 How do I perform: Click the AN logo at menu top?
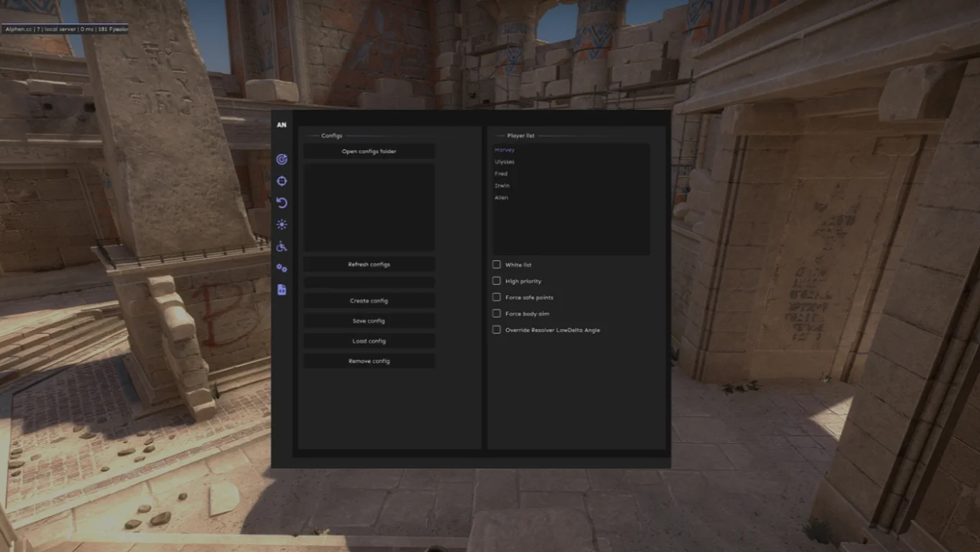280,124
